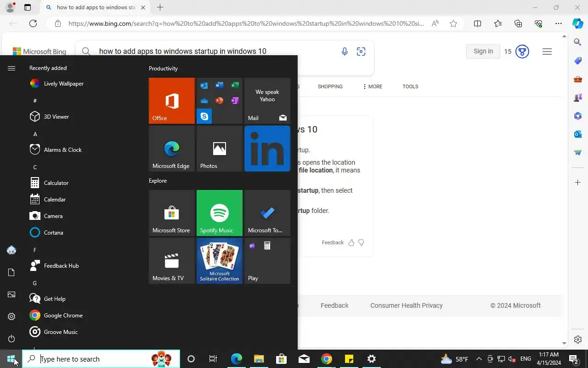Open the Mail tile

coord(267,101)
